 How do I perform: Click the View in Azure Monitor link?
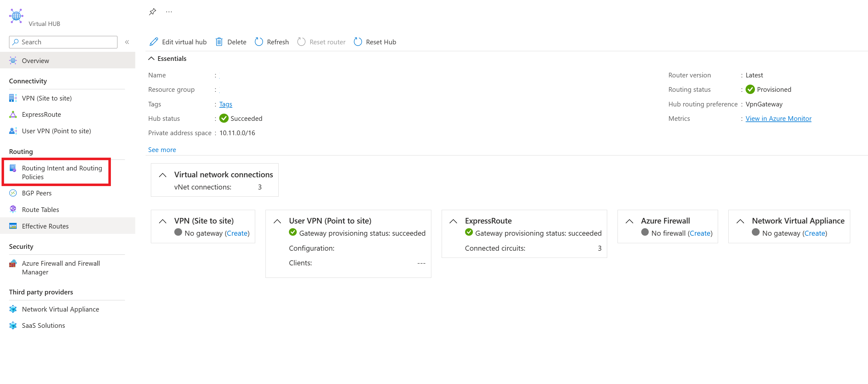778,119
